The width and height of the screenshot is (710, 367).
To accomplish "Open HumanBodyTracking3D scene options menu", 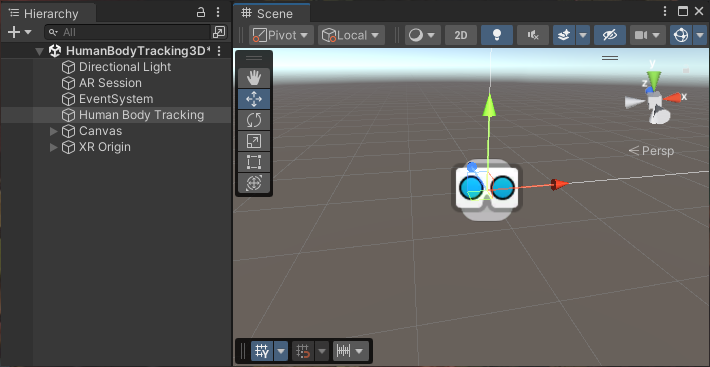I will [219, 51].
